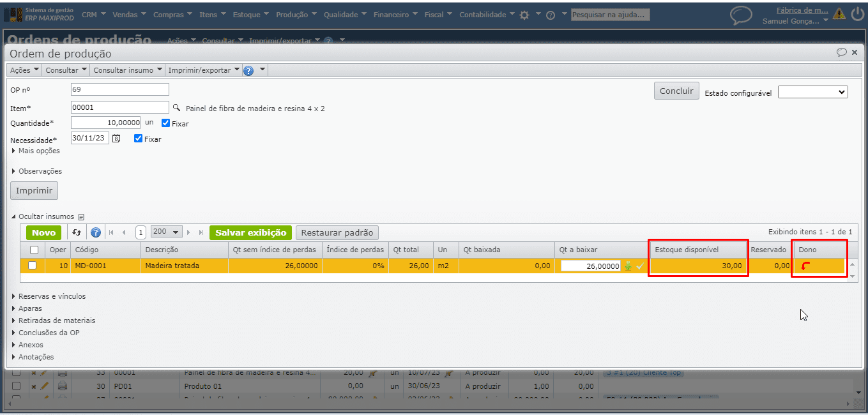Open the CRM top menu

94,15
